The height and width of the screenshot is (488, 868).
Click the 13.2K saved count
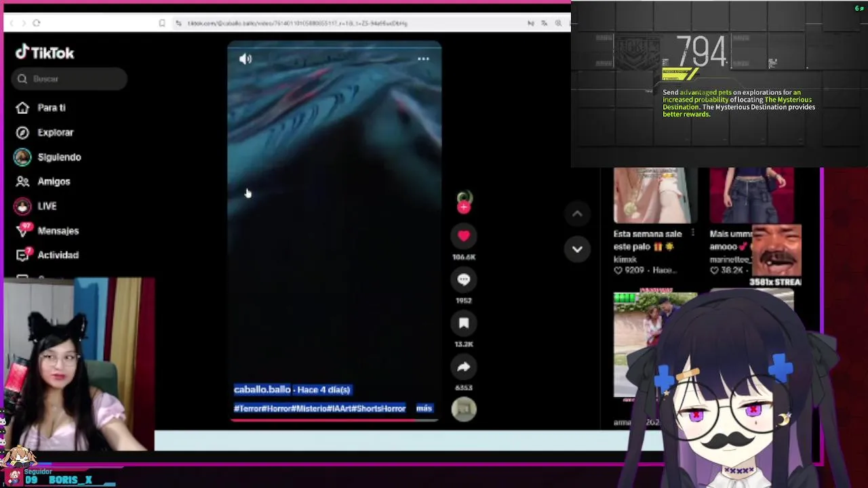pyautogui.click(x=464, y=344)
